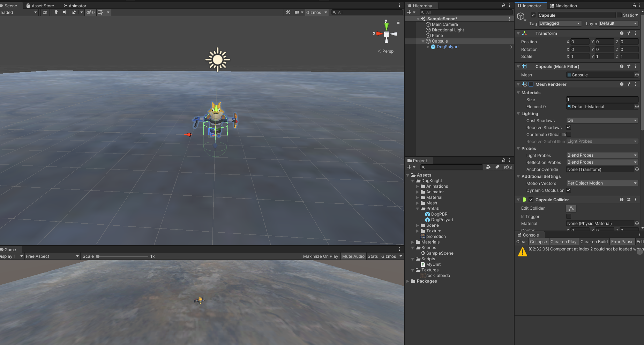Image resolution: width=644 pixels, height=345 pixels.
Task: Toggle Dynamic Occlusion checkbox
Action: click(x=569, y=190)
